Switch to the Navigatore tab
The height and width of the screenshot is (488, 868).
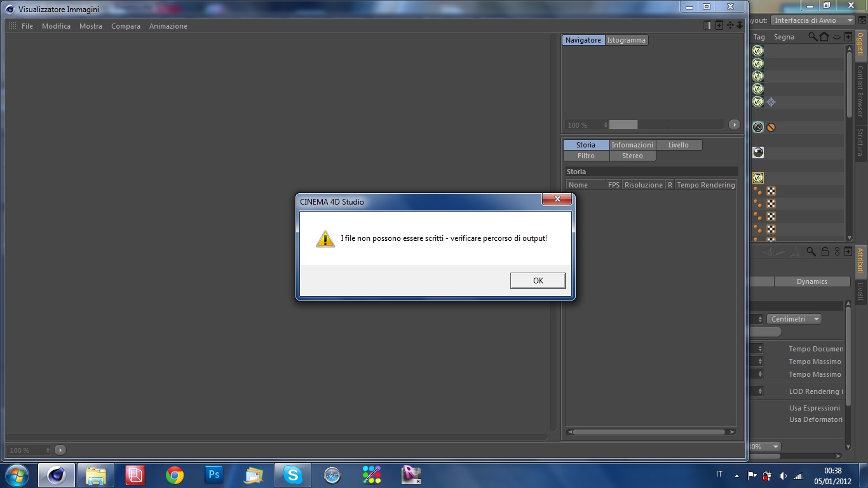coord(583,40)
